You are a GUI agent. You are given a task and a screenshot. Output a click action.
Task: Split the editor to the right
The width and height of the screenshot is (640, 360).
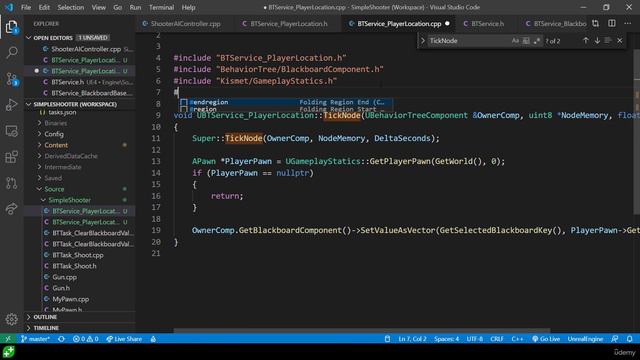pos(611,24)
